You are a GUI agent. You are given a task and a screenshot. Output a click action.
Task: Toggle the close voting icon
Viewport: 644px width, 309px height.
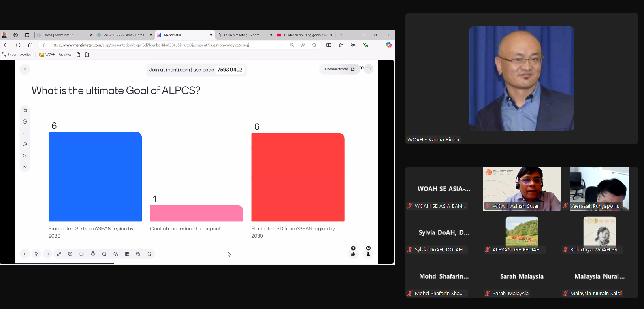149,254
